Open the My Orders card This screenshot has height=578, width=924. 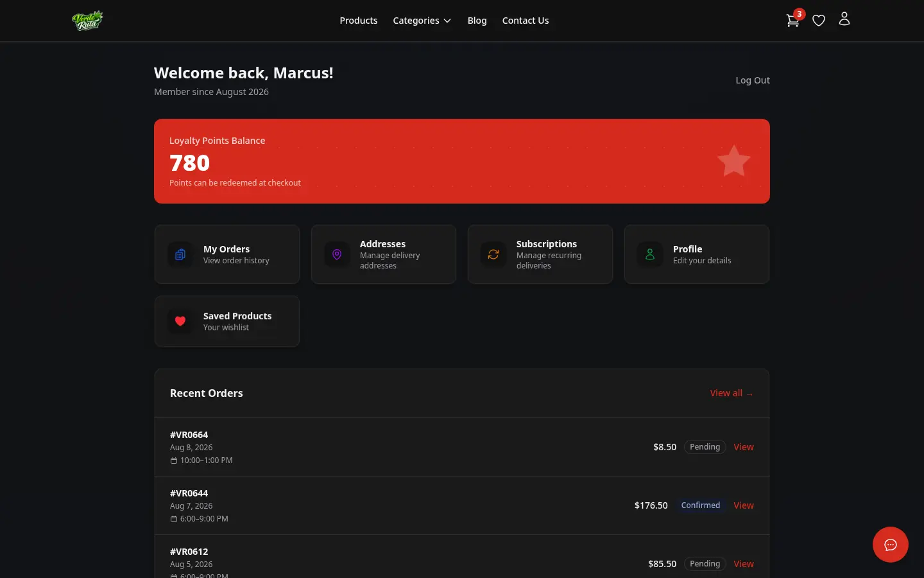coord(227,254)
